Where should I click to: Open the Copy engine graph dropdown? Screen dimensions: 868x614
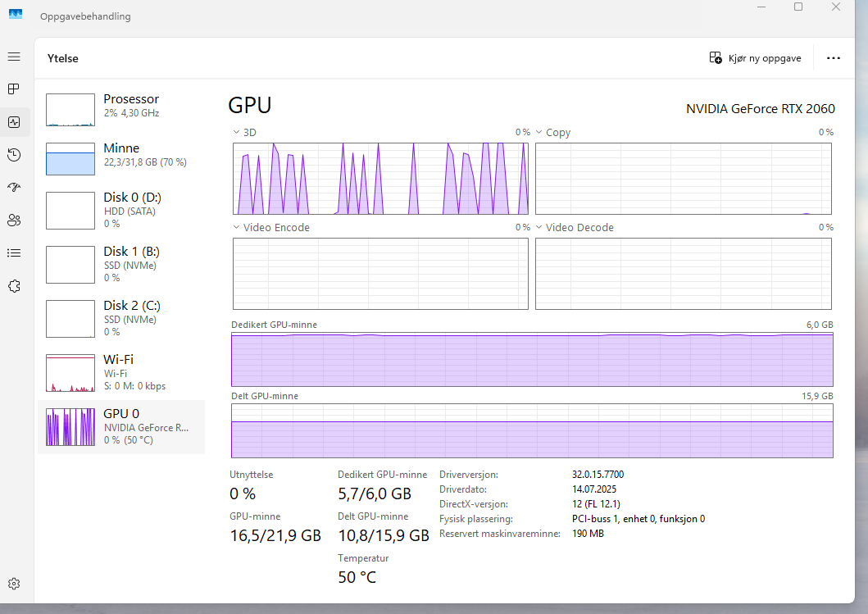point(540,133)
